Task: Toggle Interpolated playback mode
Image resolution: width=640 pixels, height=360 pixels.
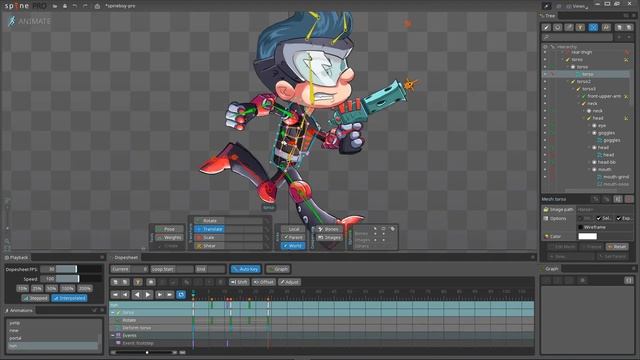Action: click(x=69, y=298)
